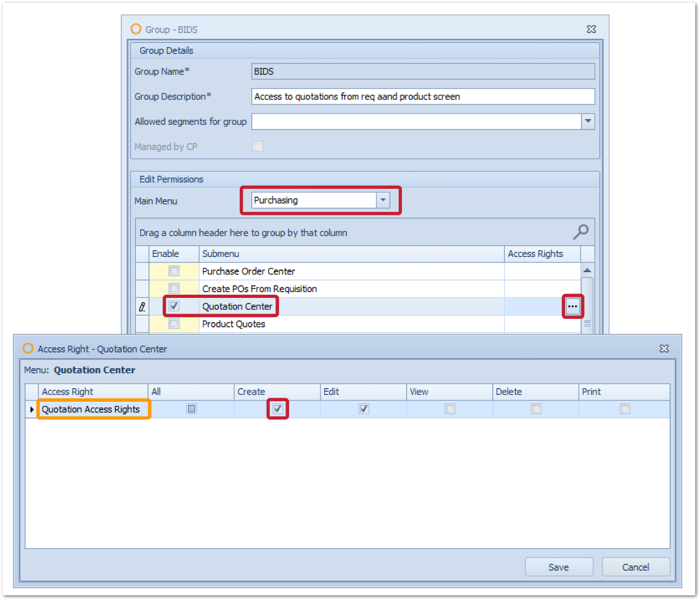Uncheck the Edit permission checkbox
Image resolution: width=700 pixels, height=600 pixels.
coord(363,409)
